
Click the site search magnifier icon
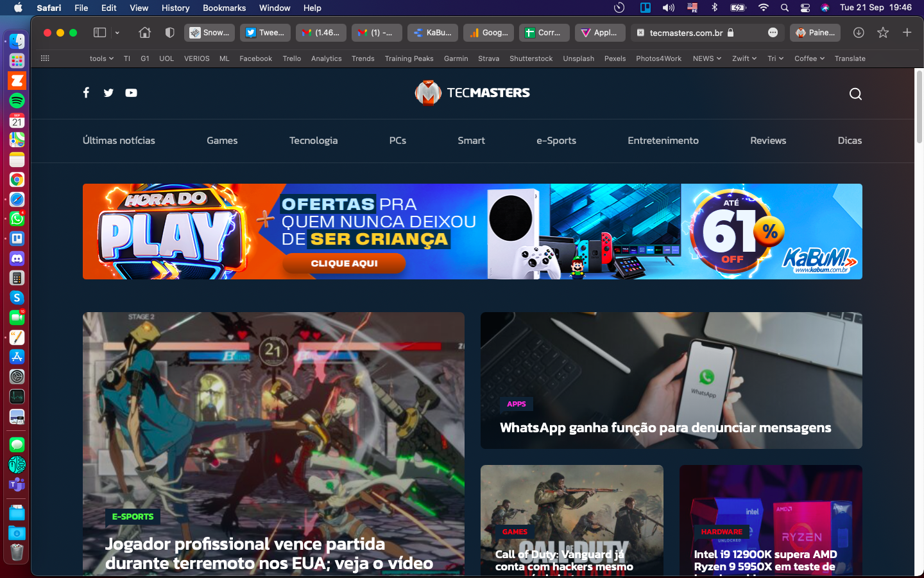[855, 94]
